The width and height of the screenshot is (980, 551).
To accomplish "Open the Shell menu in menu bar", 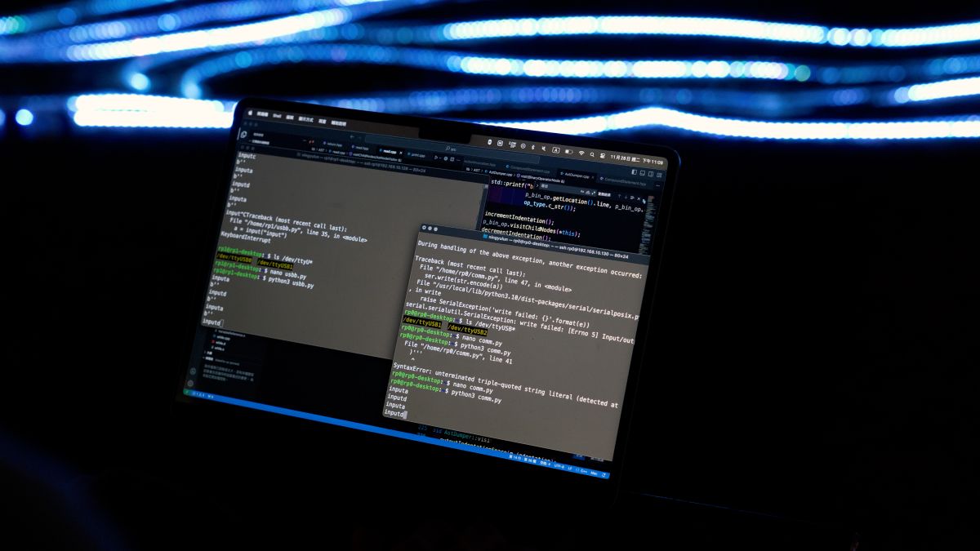I will (x=278, y=115).
